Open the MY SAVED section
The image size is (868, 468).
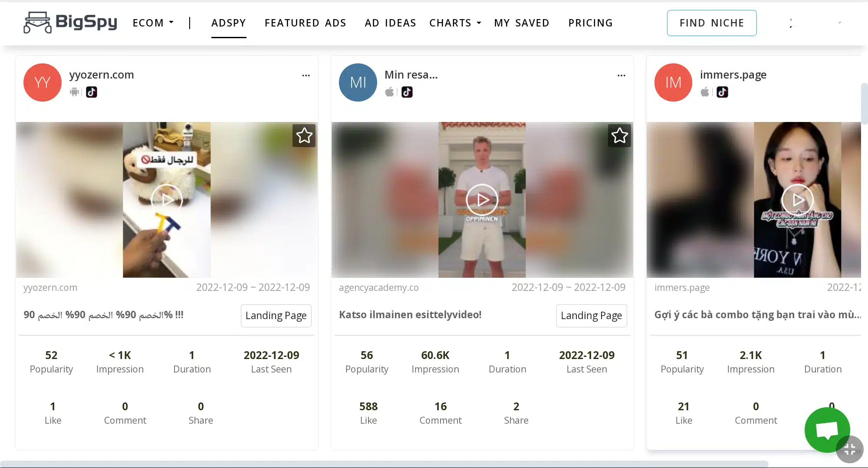coord(522,23)
